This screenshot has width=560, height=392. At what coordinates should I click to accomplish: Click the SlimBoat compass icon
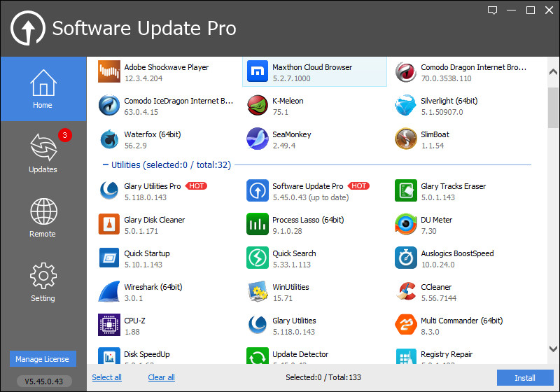[406, 139]
